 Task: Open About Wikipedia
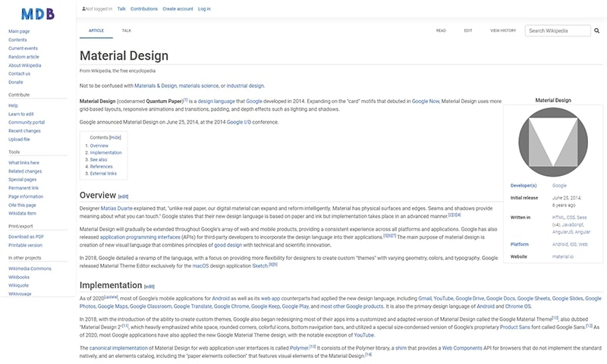[x=25, y=65]
